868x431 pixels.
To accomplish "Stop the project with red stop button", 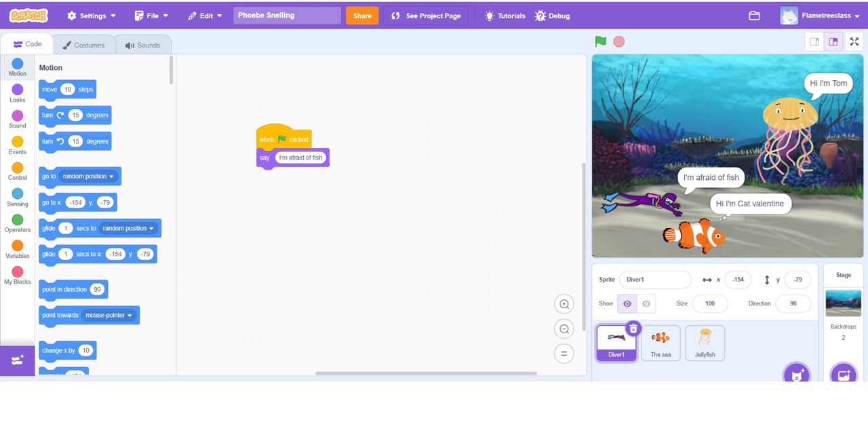I will tap(618, 41).
